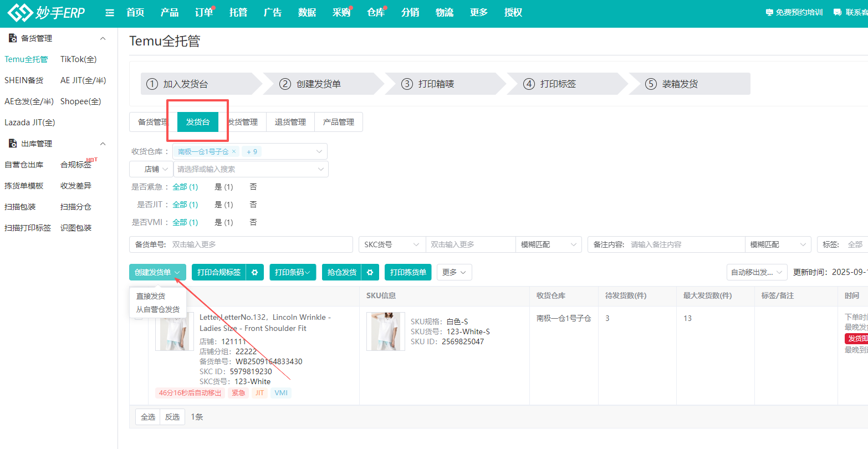Open the 请选择或输入搜索 store select box
Viewport: 868px width, 449px height.
pyautogui.click(x=251, y=169)
